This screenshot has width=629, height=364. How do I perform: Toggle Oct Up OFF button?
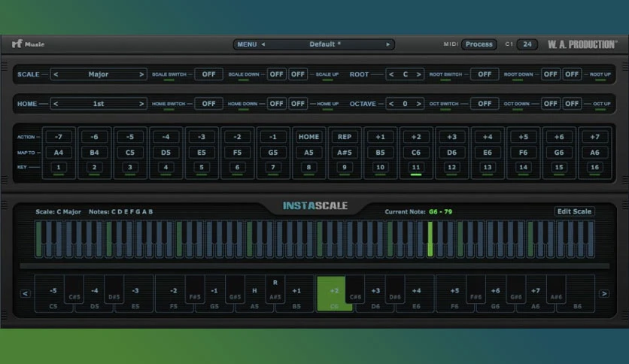click(572, 104)
